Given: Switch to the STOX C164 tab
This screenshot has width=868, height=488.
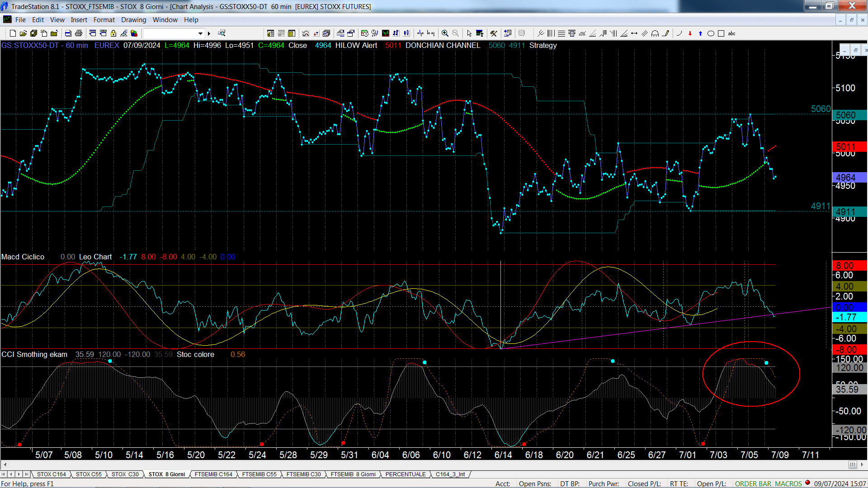Looking at the screenshot, I should pyautogui.click(x=52, y=474).
